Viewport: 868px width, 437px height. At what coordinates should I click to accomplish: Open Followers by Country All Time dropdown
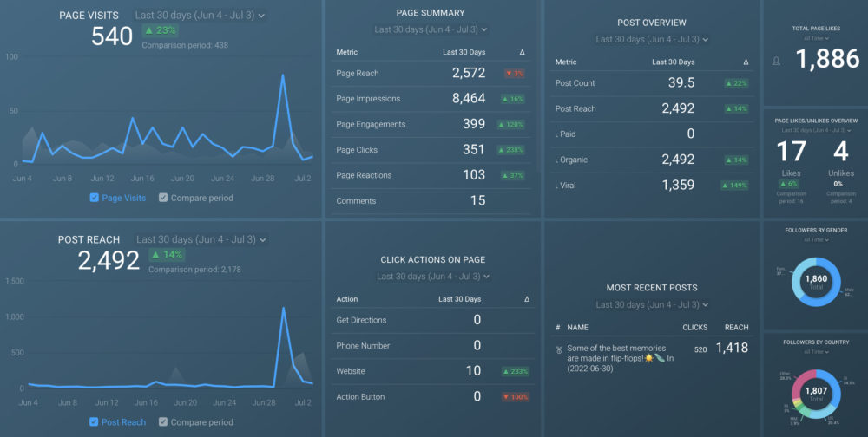pyautogui.click(x=816, y=352)
